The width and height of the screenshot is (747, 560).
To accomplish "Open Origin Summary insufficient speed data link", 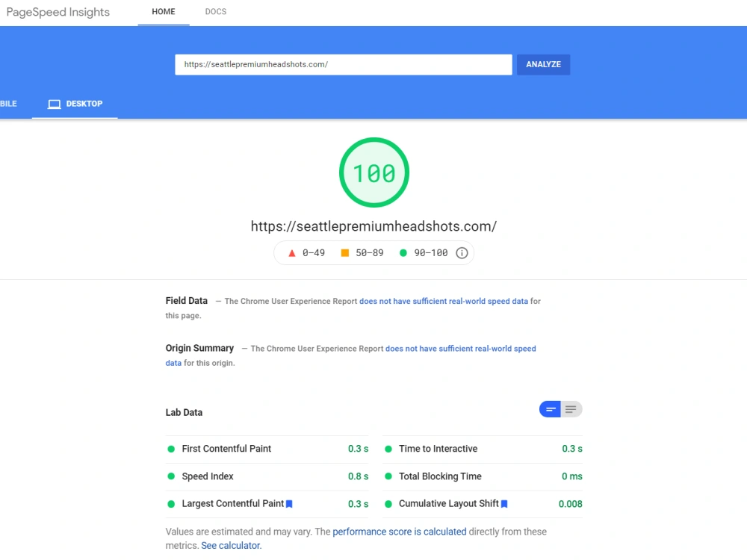I will click(461, 349).
